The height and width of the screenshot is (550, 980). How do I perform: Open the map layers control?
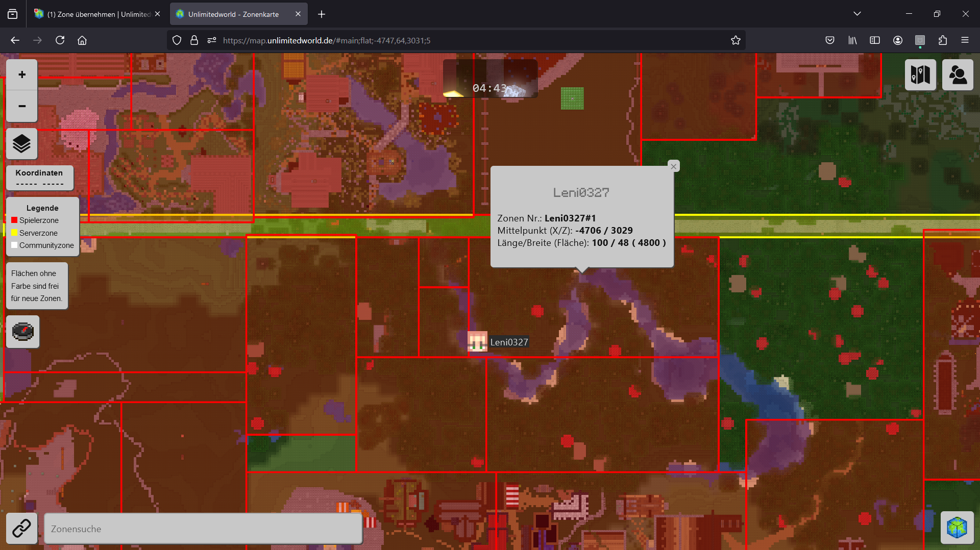tap(22, 143)
